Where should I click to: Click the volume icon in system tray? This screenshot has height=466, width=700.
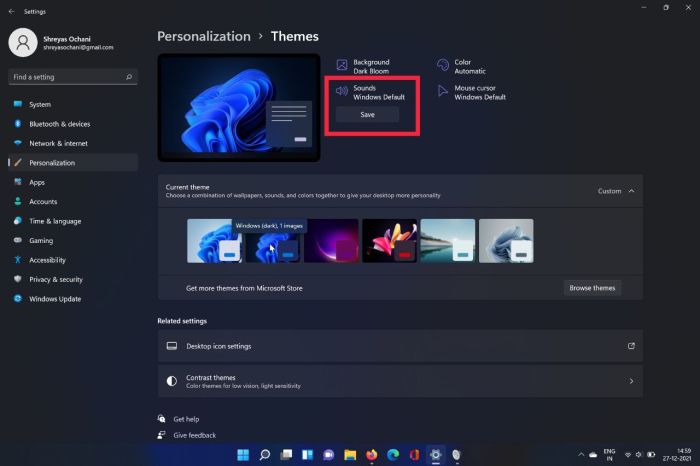(639, 455)
